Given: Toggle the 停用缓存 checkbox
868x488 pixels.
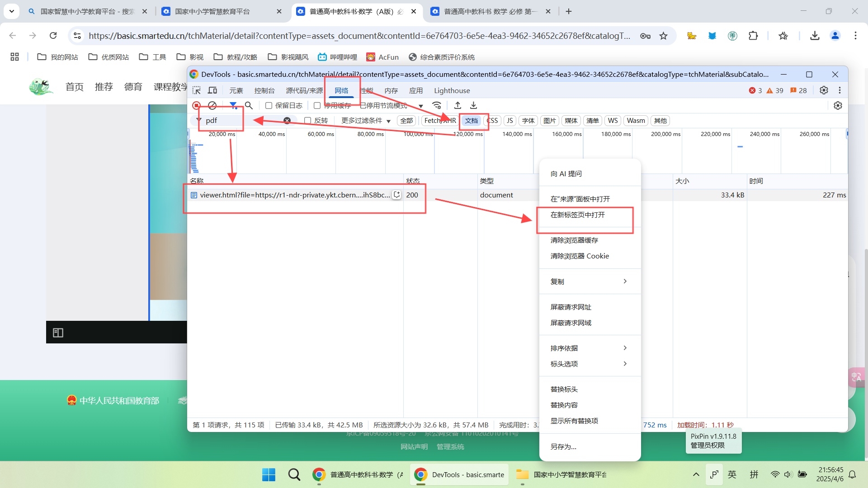Looking at the screenshot, I should (317, 106).
